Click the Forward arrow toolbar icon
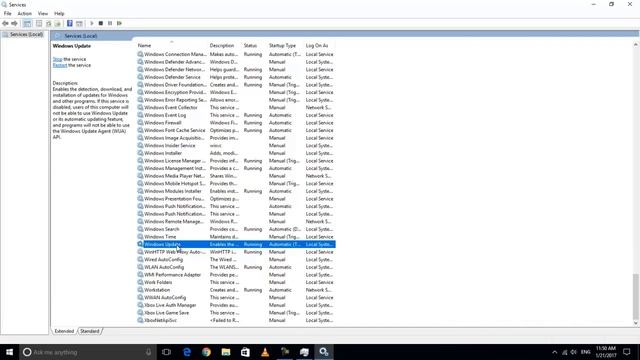Screen dimensions: 640x360 pyautogui.click(x=15, y=24)
